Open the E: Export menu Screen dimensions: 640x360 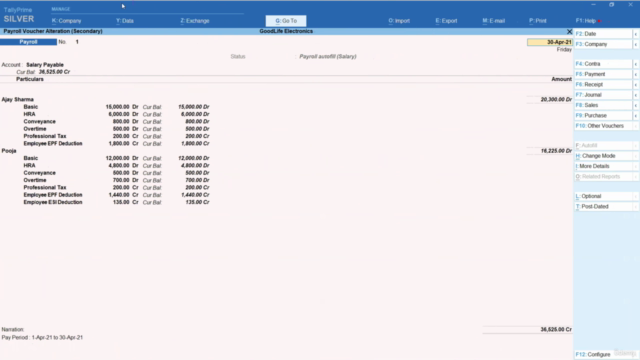click(446, 21)
